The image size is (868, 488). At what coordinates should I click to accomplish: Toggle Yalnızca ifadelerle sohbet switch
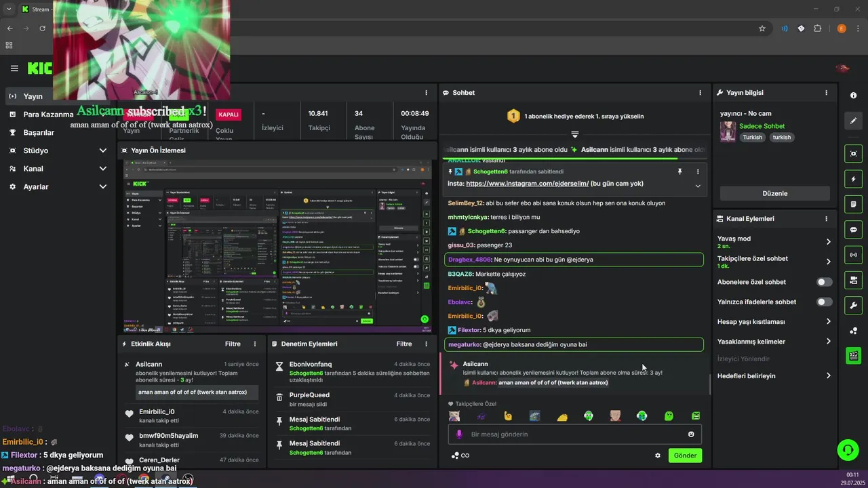(825, 302)
